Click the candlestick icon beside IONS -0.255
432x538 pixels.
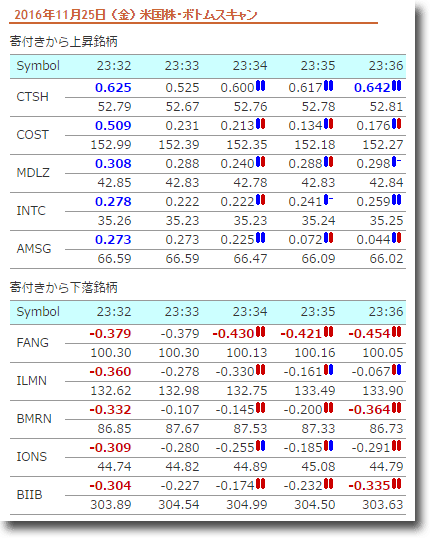[x=261, y=446]
